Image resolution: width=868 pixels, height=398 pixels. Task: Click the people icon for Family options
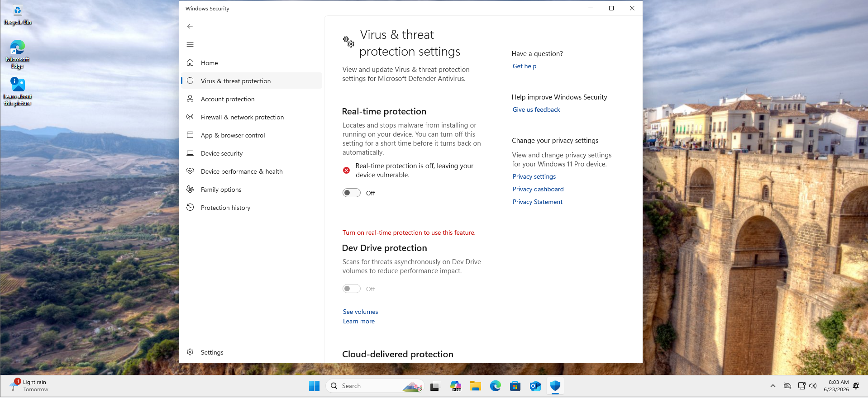click(x=190, y=189)
